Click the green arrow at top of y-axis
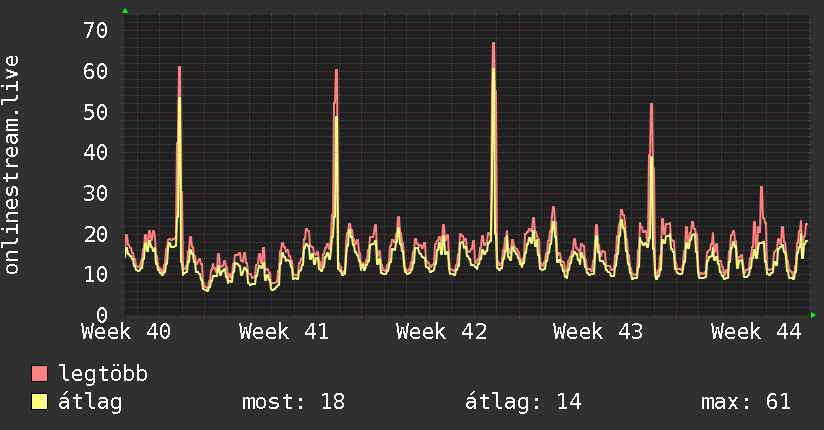Screen dimensions: 824x430 tap(125, 11)
